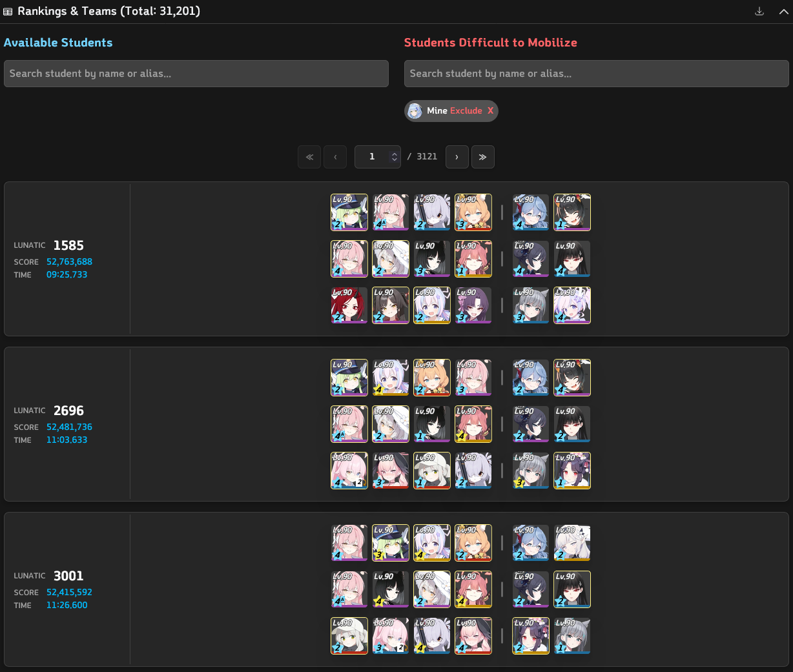Select the first student of rank 1585
The image size is (793, 672).
click(x=349, y=212)
